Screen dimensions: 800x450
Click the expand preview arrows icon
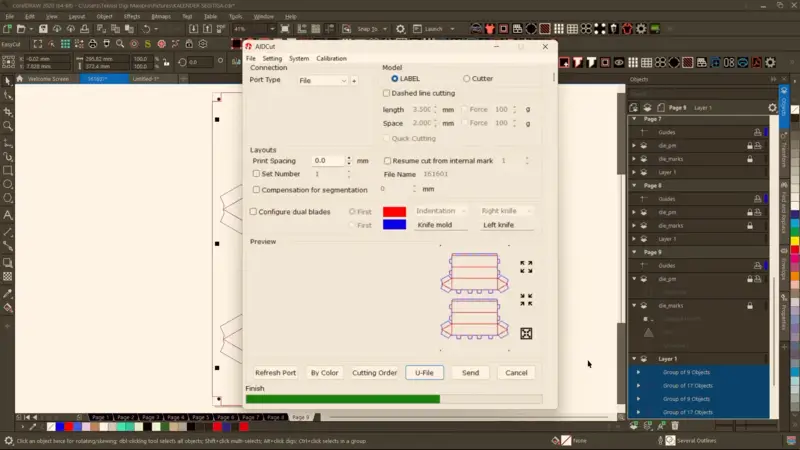526,267
